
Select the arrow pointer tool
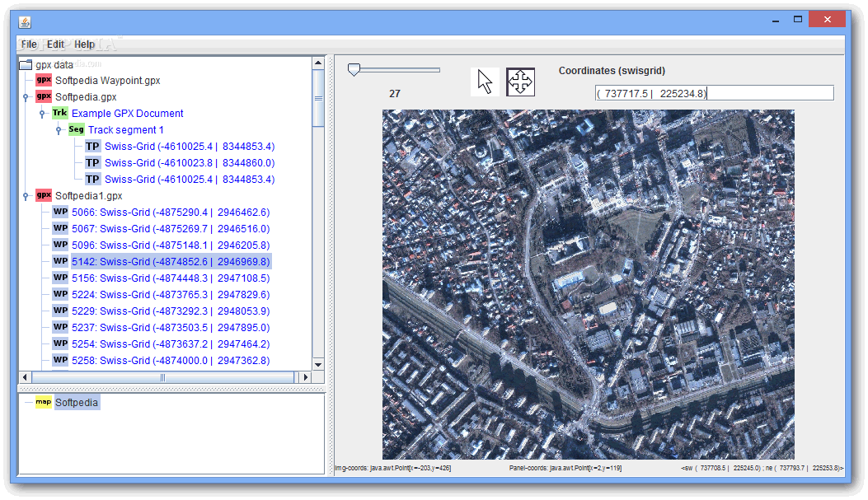coord(485,82)
